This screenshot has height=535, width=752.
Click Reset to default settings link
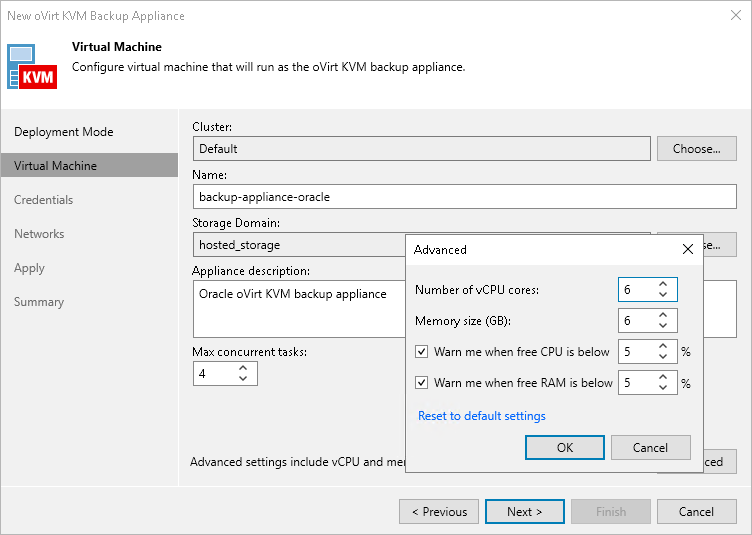(482, 416)
